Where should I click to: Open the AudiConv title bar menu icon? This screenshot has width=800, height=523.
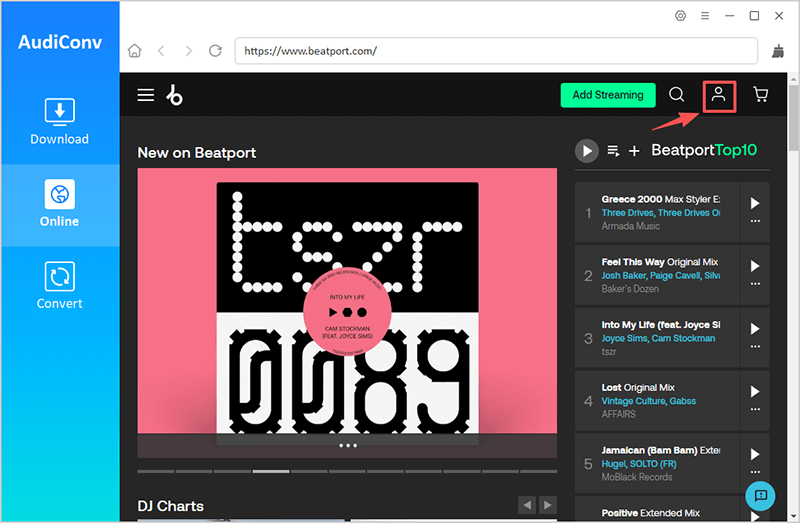(x=705, y=16)
